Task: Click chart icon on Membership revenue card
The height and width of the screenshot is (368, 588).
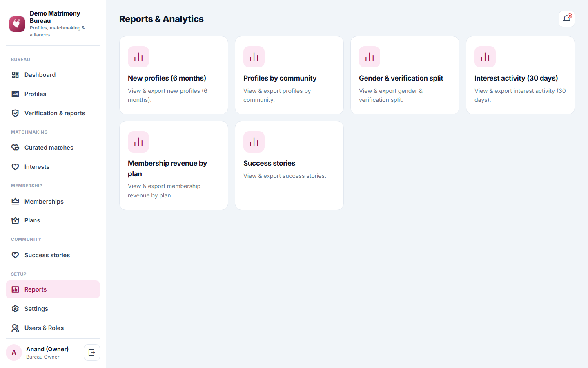Action: [138, 142]
